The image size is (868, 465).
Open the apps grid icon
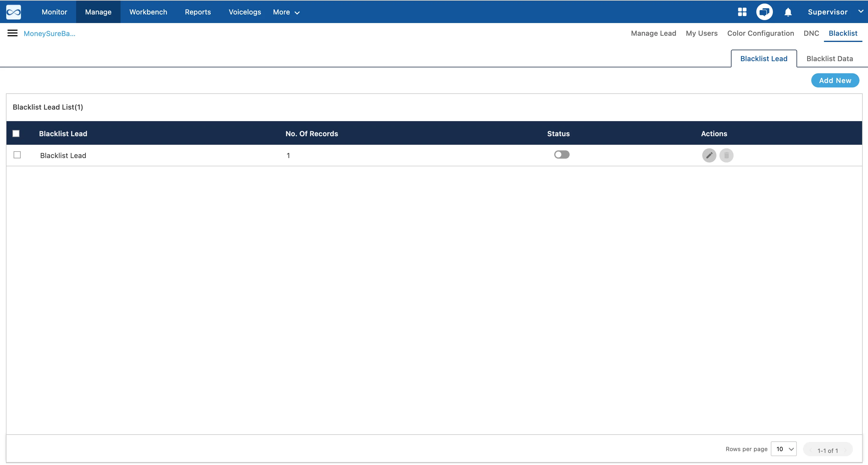point(742,12)
